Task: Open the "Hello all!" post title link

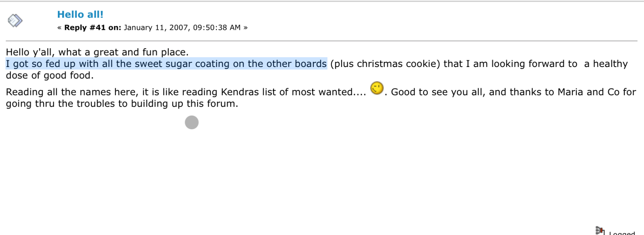Action: pos(80,14)
